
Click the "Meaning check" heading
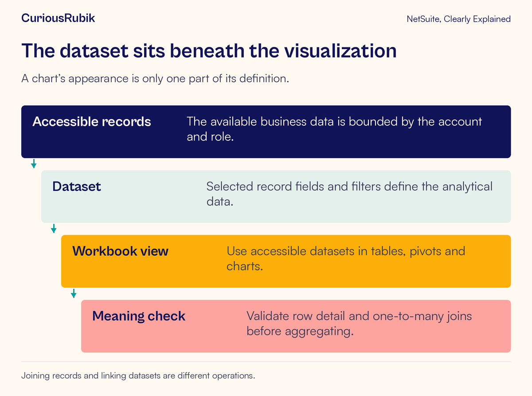pos(139,316)
